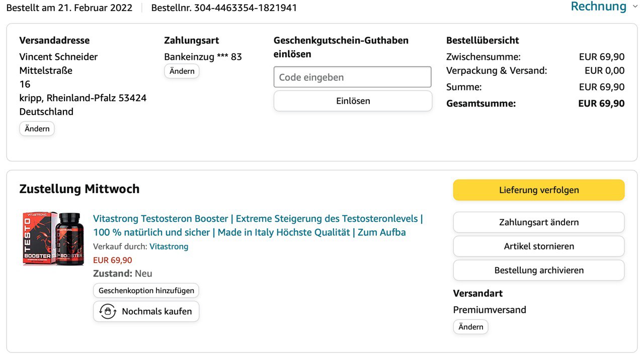This screenshot has height=356, width=644.
Task: Cancel item via Artikel stornieren
Action: [538, 246]
